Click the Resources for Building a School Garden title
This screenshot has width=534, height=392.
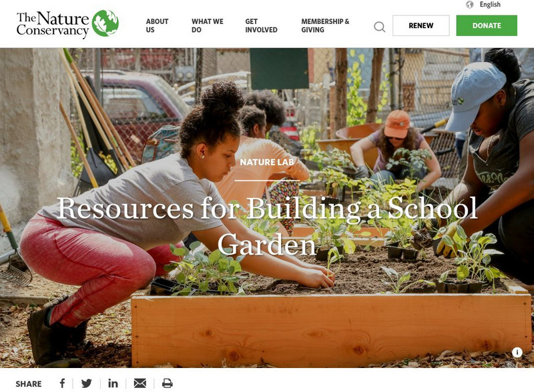pyautogui.click(x=267, y=226)
